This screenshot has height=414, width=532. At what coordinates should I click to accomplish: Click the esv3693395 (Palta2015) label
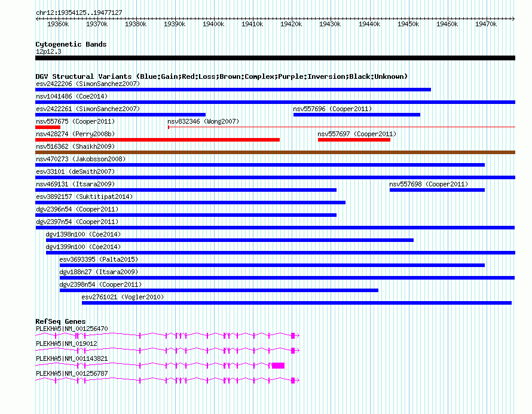[99, 259]
